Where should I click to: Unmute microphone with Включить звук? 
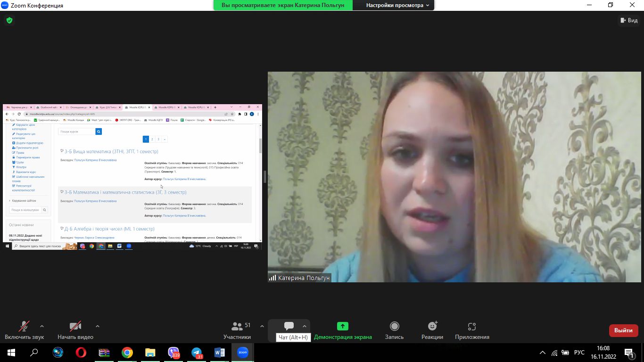coord(24,330)
